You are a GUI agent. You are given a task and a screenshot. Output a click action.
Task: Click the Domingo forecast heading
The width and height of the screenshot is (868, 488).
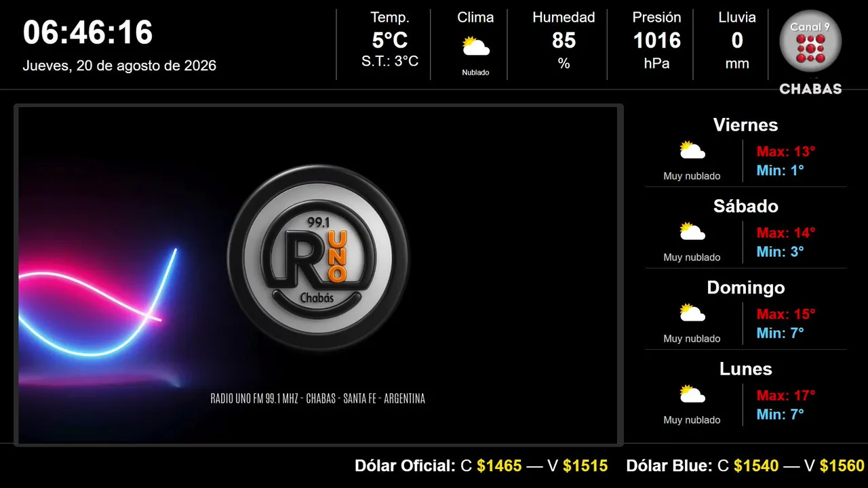[x=745, y=287]
